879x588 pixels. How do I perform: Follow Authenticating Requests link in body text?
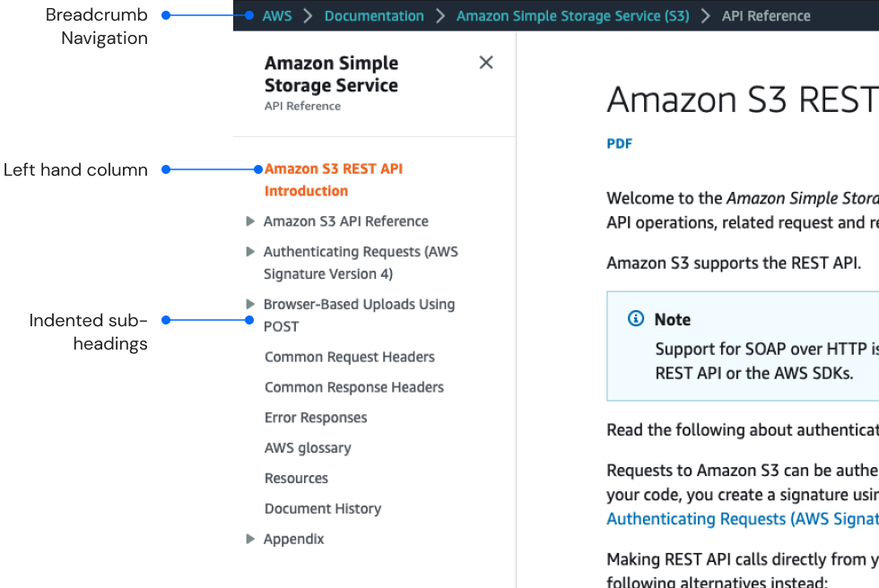coord(742,519)
